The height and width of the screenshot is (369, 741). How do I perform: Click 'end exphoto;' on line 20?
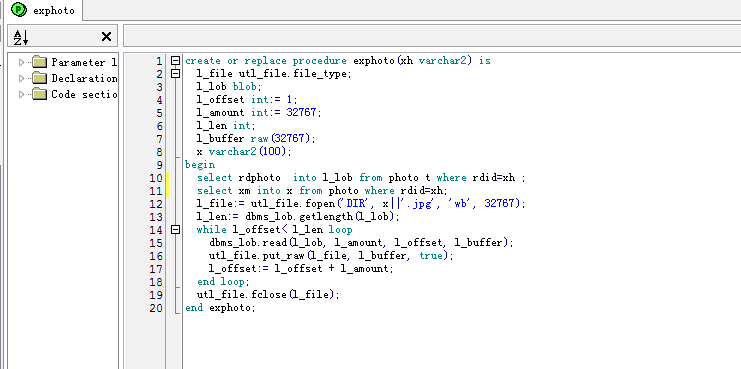click(x=220, y=308)
